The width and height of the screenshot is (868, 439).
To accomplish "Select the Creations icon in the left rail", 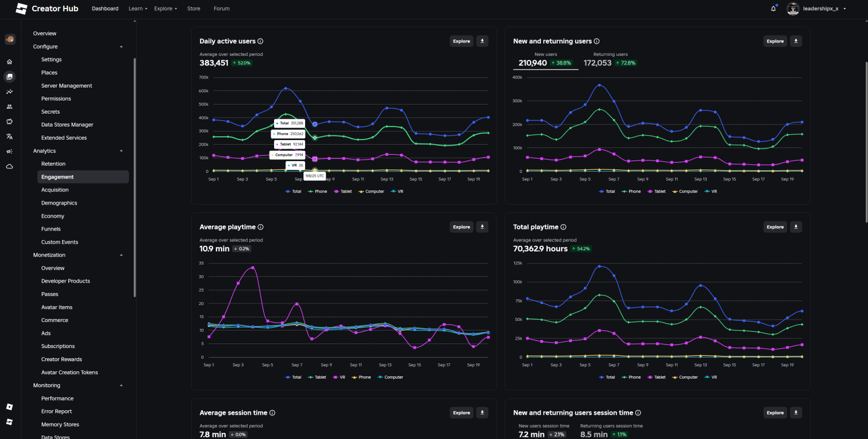I will pyautogui.click(x=9, y=76).
